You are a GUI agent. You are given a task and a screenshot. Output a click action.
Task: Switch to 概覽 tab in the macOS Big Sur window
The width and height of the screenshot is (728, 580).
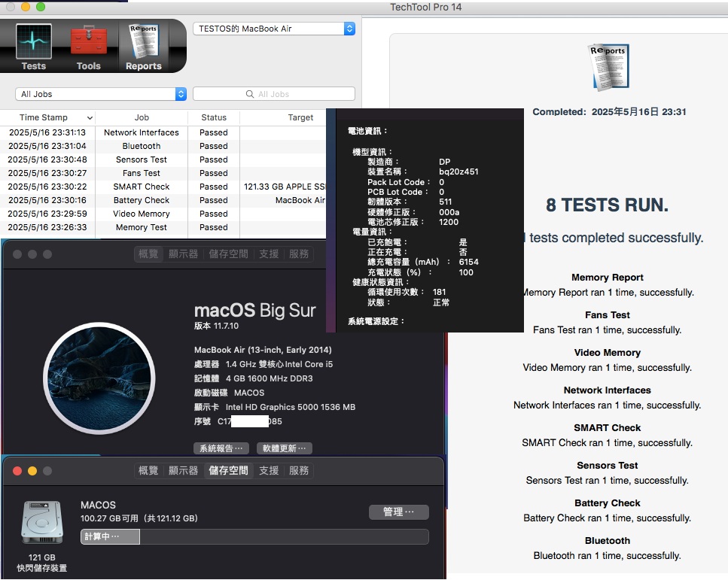tap(148, 254)
